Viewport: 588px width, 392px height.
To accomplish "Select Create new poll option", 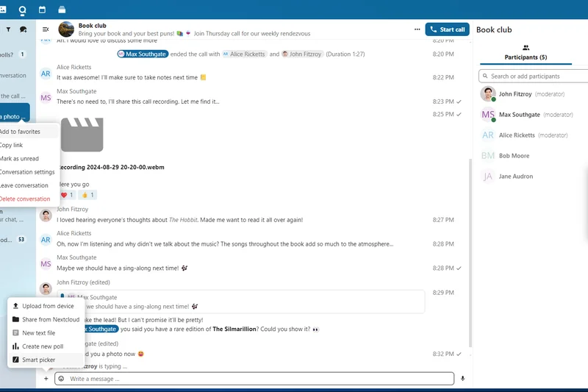I will 46,346.
